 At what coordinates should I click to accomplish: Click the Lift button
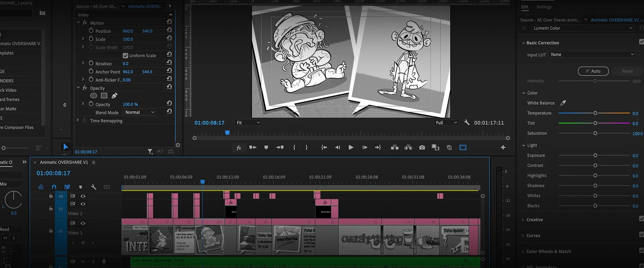395,147
